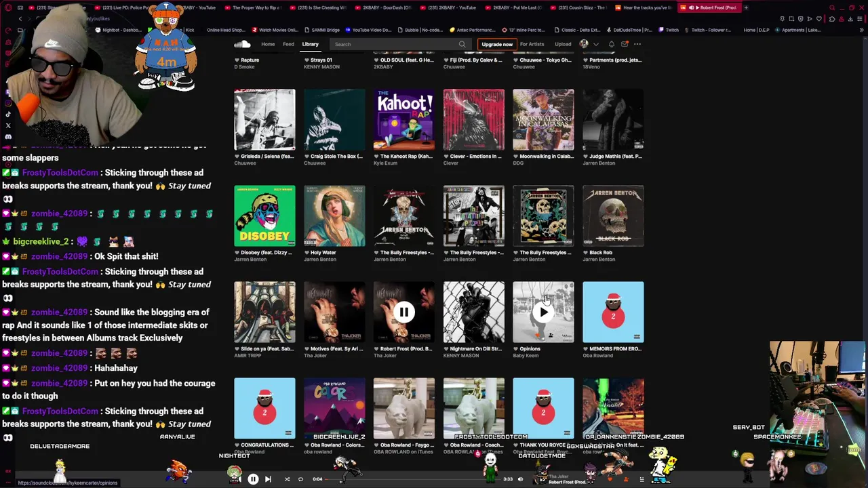Viewport: 868px width, 488px height.
Task: Open the Home page in SoundCloud
Action: coord(268,44)
